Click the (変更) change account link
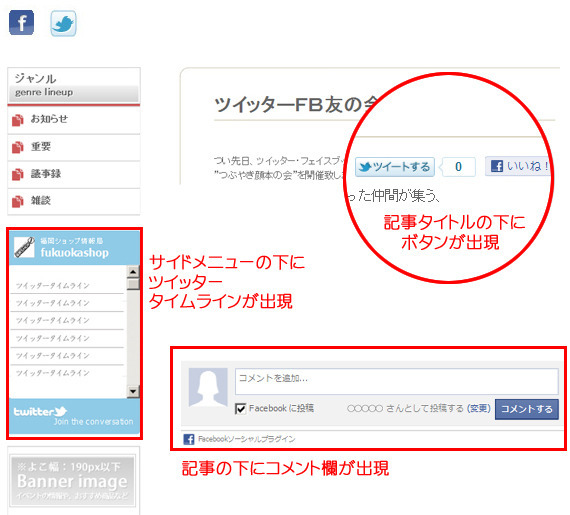 tap(479, 409)
